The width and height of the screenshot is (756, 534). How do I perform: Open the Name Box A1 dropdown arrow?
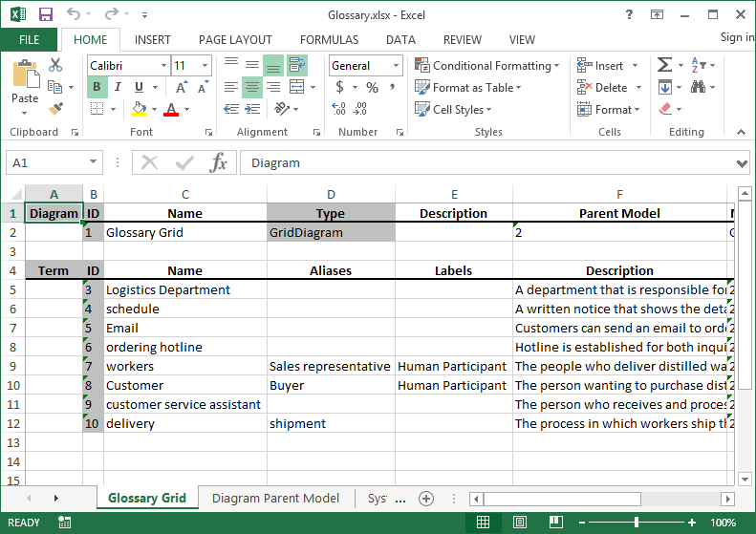[93, 162]
